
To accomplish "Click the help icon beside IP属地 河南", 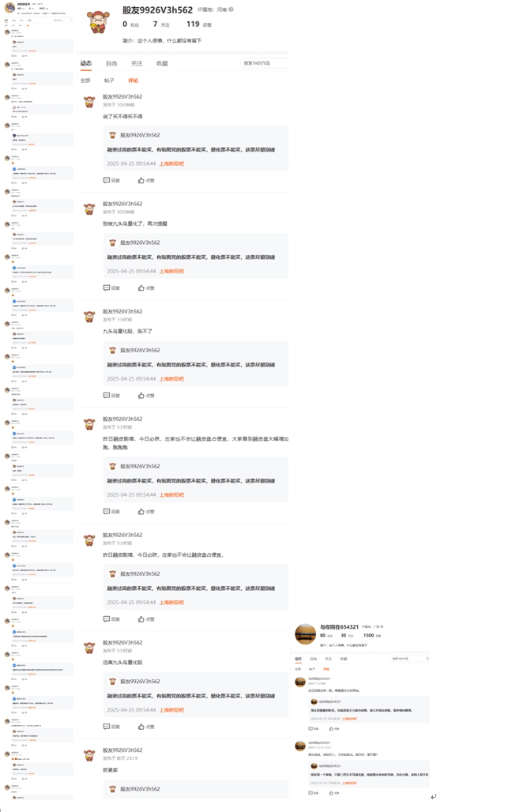I will pyautogui.click(x=231, y=9).
